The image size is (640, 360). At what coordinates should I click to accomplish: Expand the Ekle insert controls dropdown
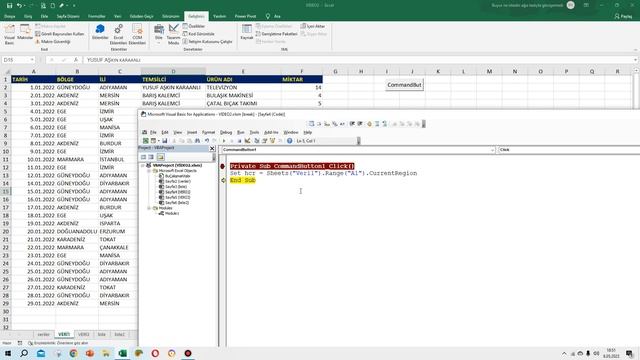(x=158, y=34)
